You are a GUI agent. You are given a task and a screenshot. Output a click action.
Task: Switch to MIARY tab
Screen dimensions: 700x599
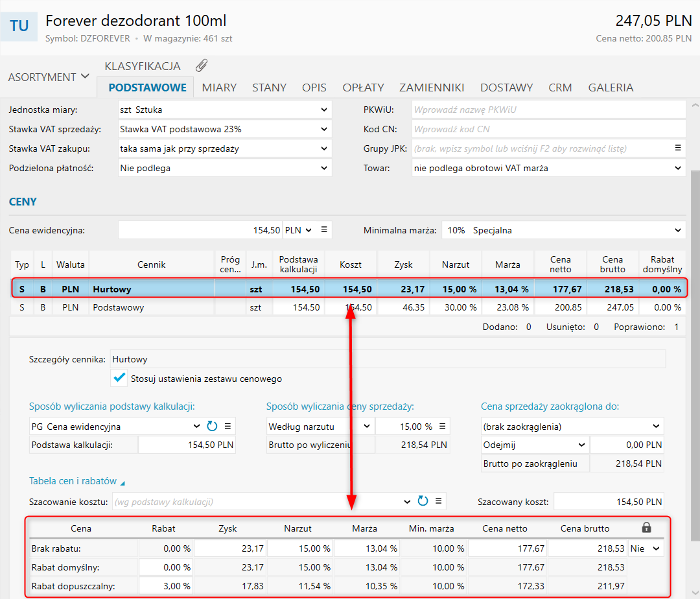(219, 88)
